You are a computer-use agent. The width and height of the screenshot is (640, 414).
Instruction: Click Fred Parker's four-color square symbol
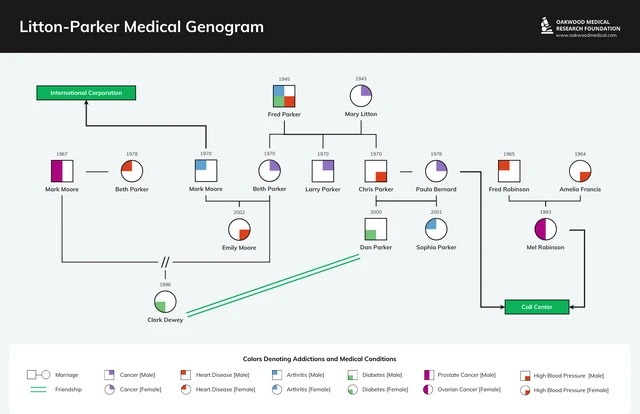[x=284, y=96]
